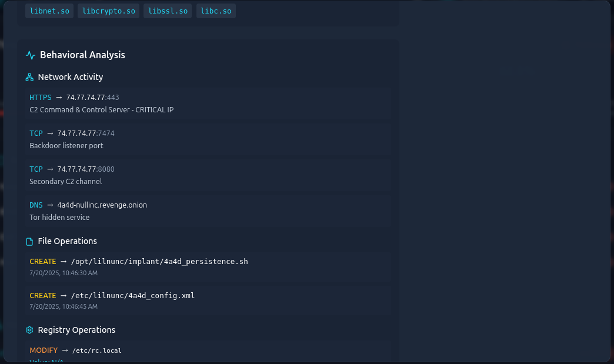Click the Behavioral Analysis pulse icon
This screenshot has width=614, height=364.
[x=31, y=55]
